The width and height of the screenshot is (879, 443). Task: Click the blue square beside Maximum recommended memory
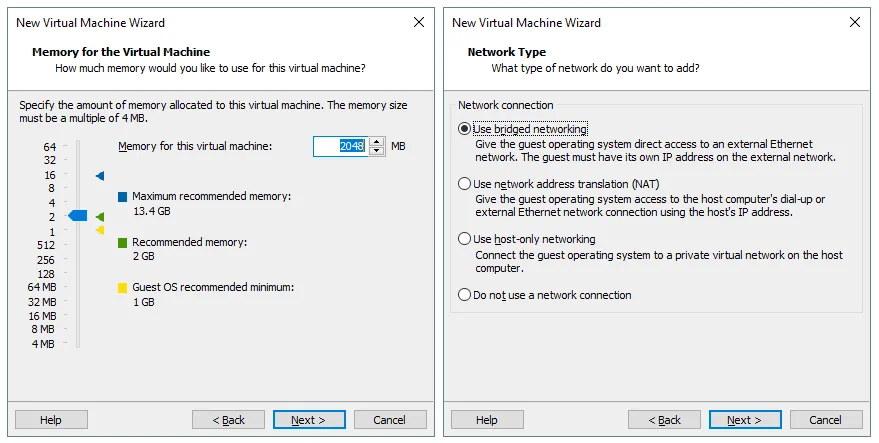click(x=123, y=197)
